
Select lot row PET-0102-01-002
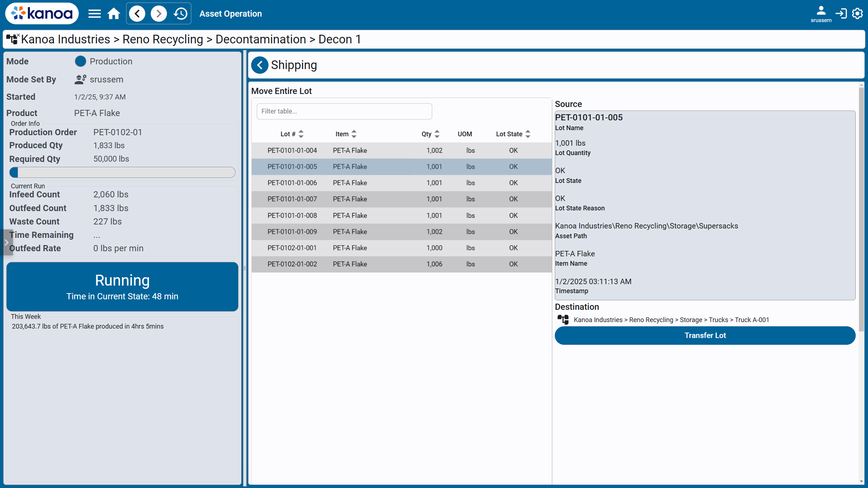pos(401,264)
